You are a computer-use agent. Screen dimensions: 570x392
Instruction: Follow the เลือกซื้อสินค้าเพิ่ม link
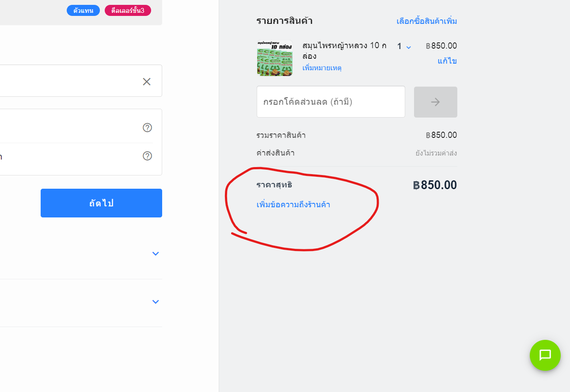click(427, 21)
